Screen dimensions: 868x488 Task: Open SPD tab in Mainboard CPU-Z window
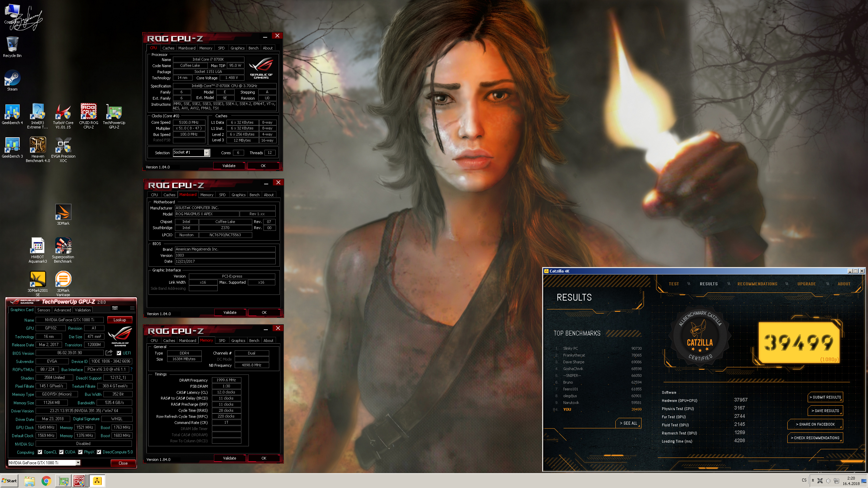pos(222,195)
